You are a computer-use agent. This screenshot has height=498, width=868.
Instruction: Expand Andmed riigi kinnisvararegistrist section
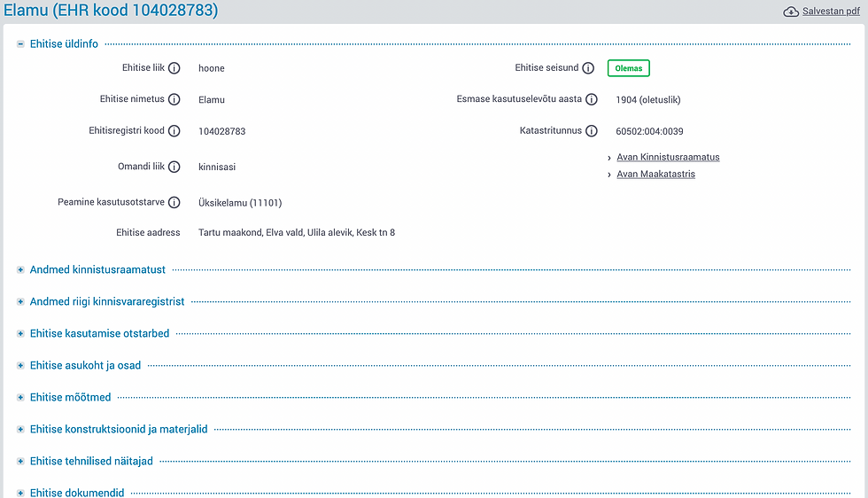point(20,302)
